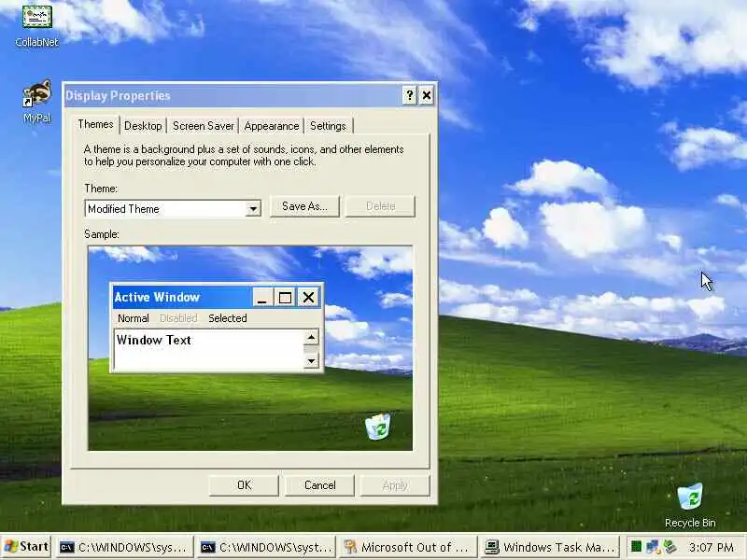
Task: Confirm with the OK button
Action: point(244,485)
